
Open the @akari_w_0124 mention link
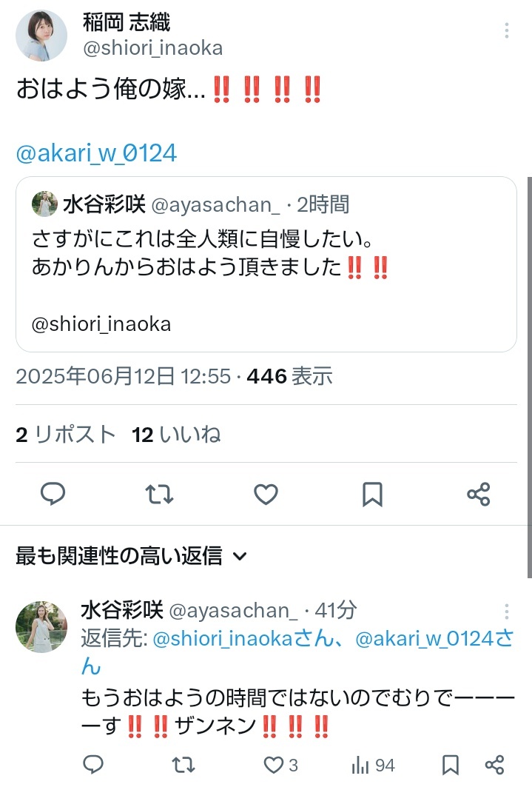96,153
